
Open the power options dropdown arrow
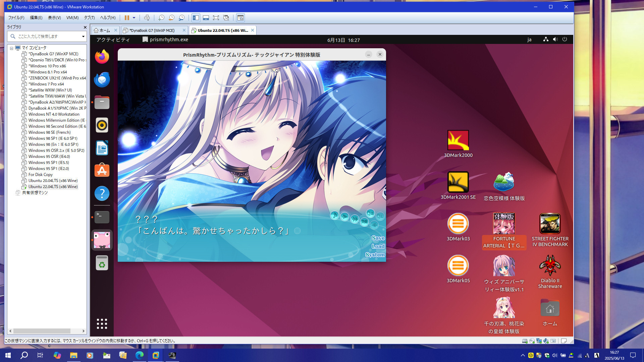click(x=134, y=18)
